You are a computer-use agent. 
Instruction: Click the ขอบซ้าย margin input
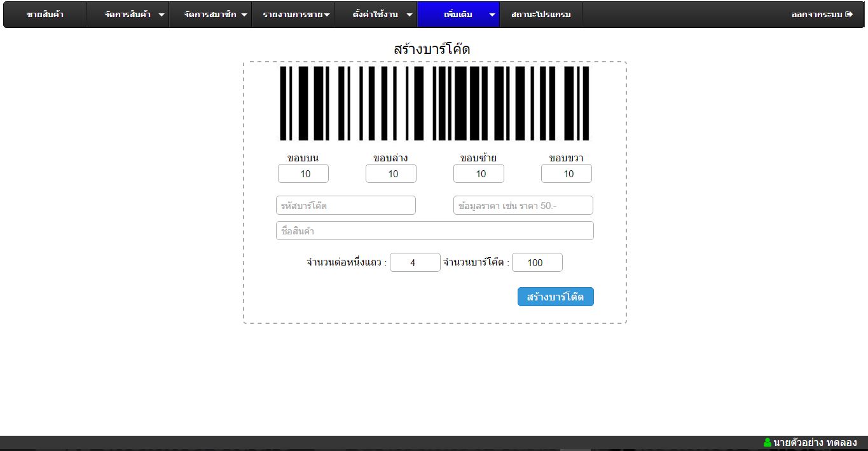pos(479,173)
